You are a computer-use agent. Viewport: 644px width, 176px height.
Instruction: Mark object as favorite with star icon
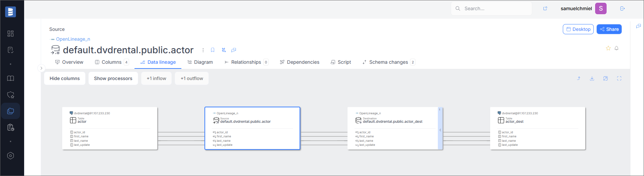(608, 48)
